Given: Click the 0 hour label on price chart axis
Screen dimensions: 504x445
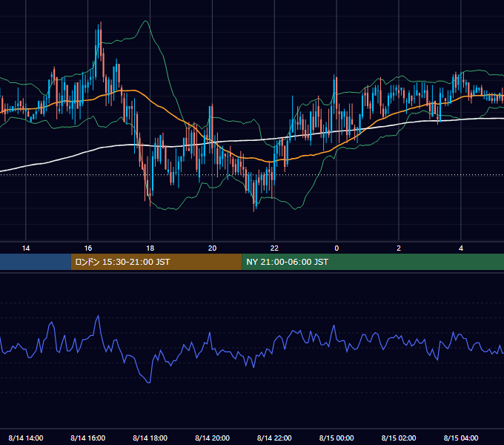Looking at the screenshot, I should click(x=336, y=248).
